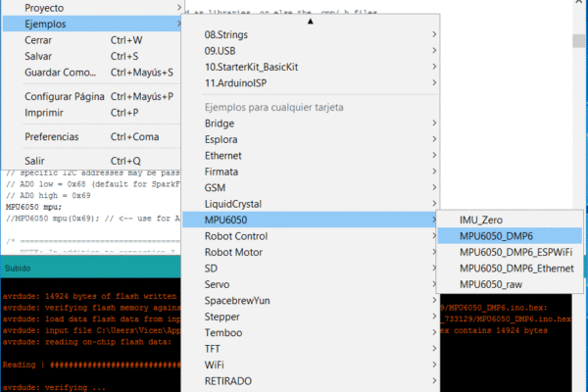Load the MPU6050_DMP6_Ethernet example
Image resolution: width=588 pixels, height=392 pixels.
coord(510,269)
